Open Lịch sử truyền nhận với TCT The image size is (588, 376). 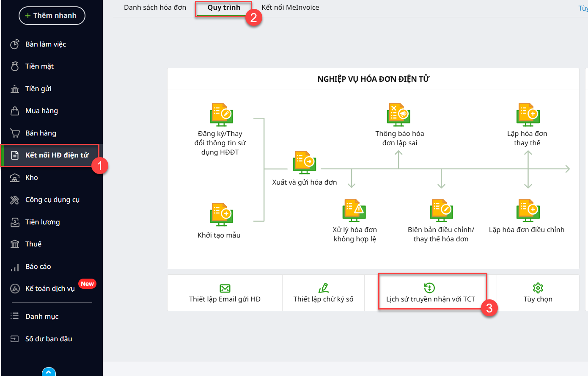click(x=430, y=293)
